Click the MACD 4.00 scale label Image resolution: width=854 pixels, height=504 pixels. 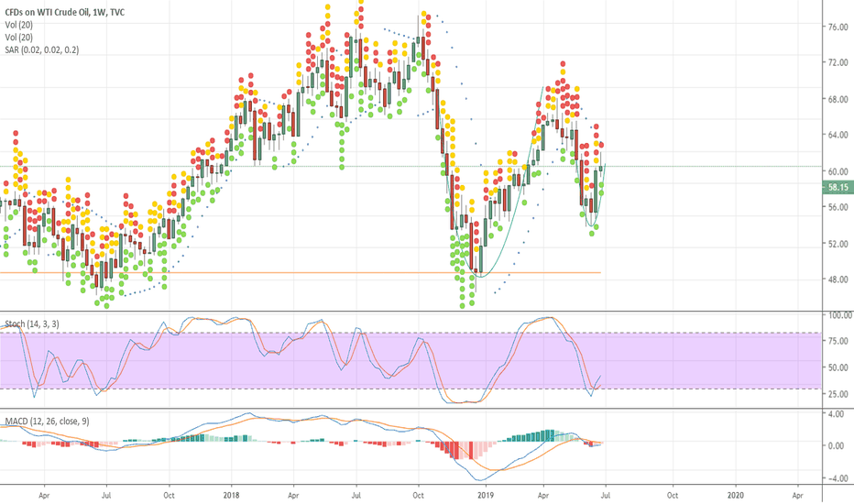point(836,414)
